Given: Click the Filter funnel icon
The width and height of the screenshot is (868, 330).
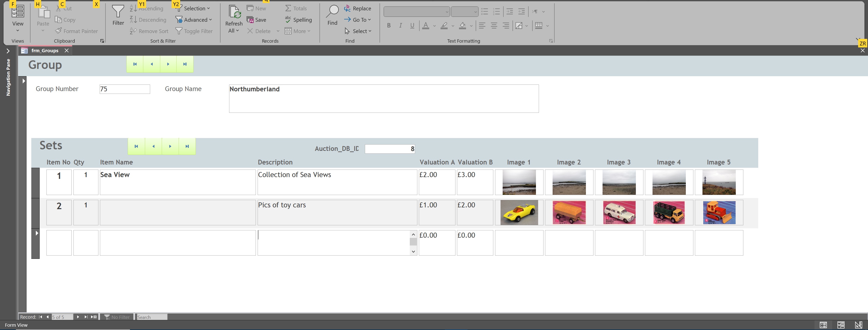Looking at the screenshot, I should point(118,12).
